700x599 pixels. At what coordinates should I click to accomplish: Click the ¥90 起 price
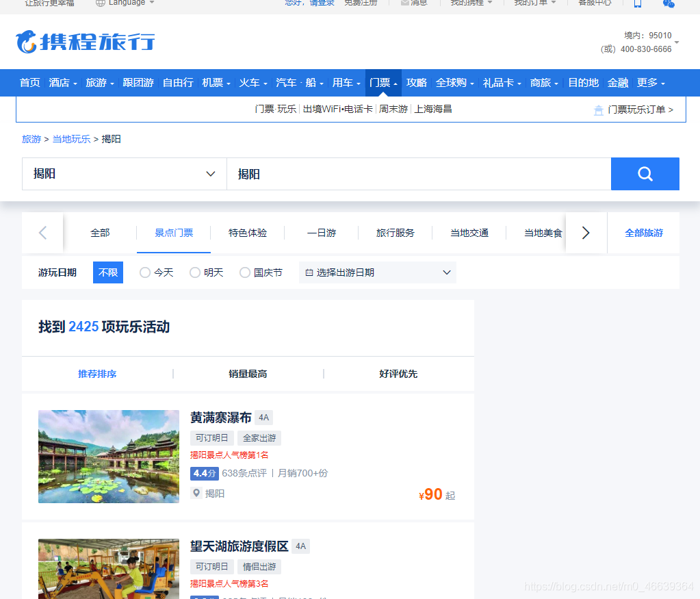click(437, 494)
